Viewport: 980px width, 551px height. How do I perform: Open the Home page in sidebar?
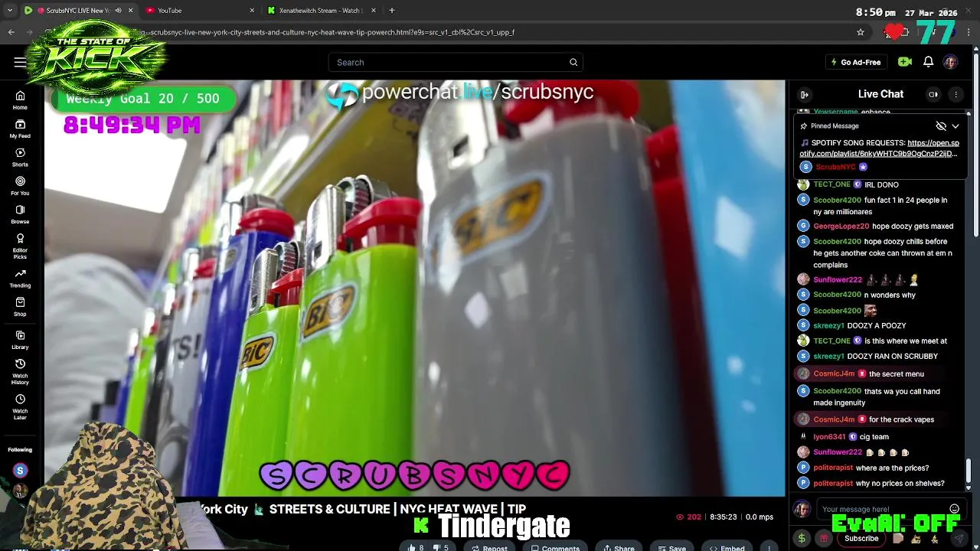[x=20, y=100]
